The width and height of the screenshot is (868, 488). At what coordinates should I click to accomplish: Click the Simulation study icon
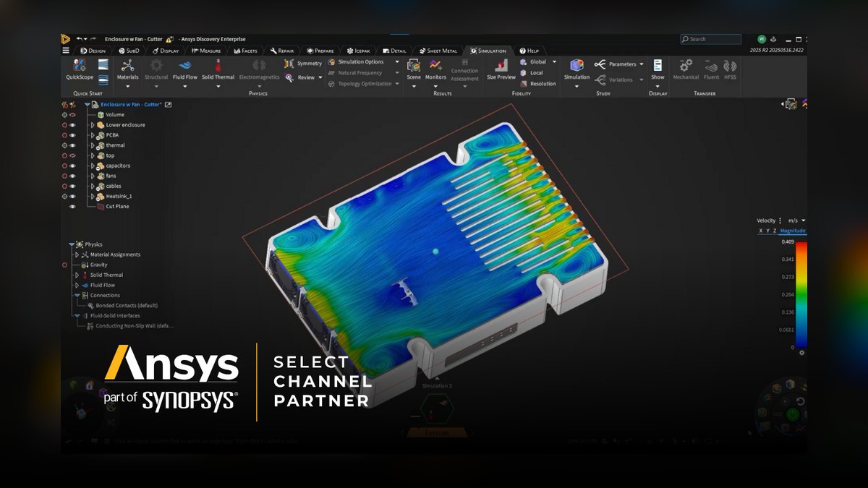[x=576, y=66]
